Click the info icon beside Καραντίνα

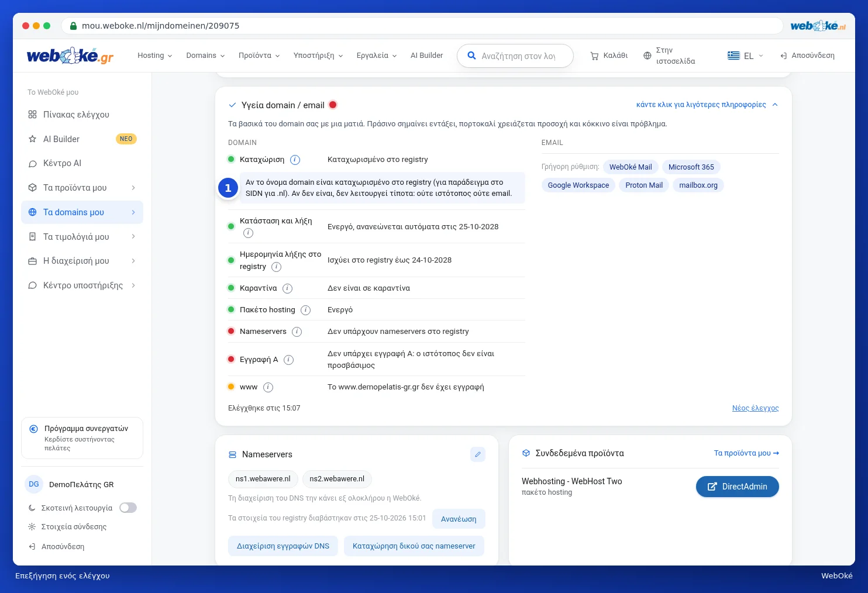[287, 288]
